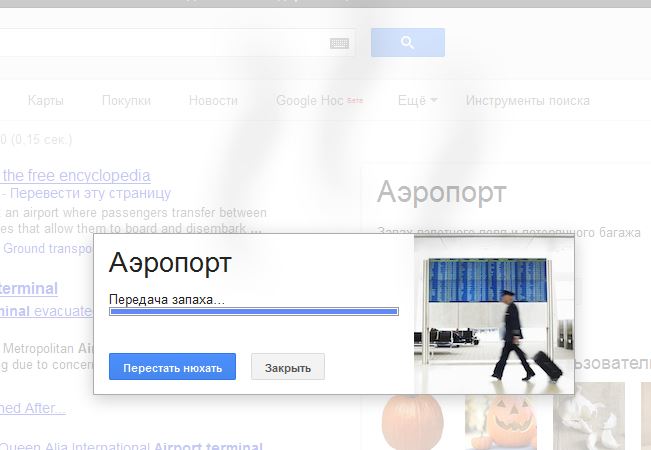Open the free encyclopedia result link
651x450 pixels.
click(75, 176)
